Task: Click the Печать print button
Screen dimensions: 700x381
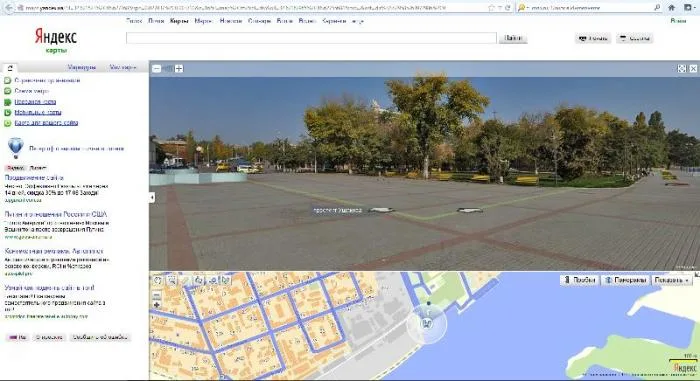Action: click(593, 38)
